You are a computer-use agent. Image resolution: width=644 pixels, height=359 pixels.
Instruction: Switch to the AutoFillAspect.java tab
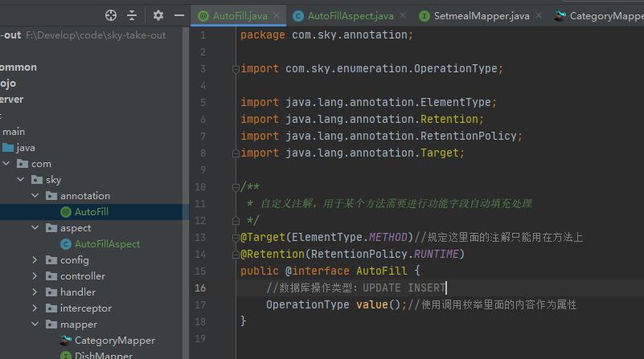[350, 15]
